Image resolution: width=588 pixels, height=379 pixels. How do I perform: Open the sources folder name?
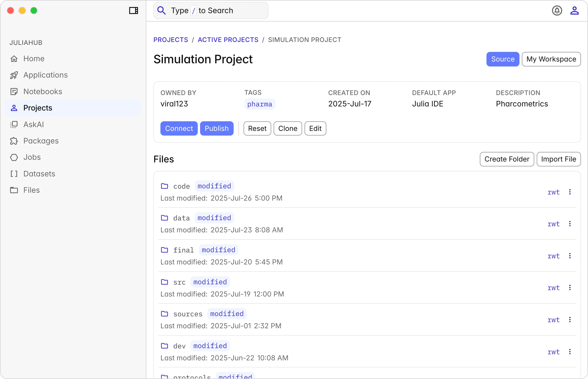click(188, 314)
